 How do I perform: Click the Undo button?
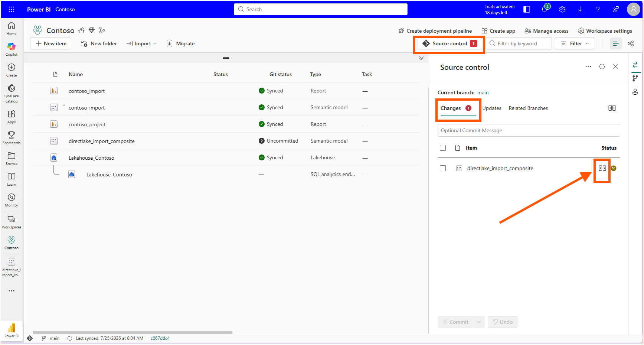[503, 322]
